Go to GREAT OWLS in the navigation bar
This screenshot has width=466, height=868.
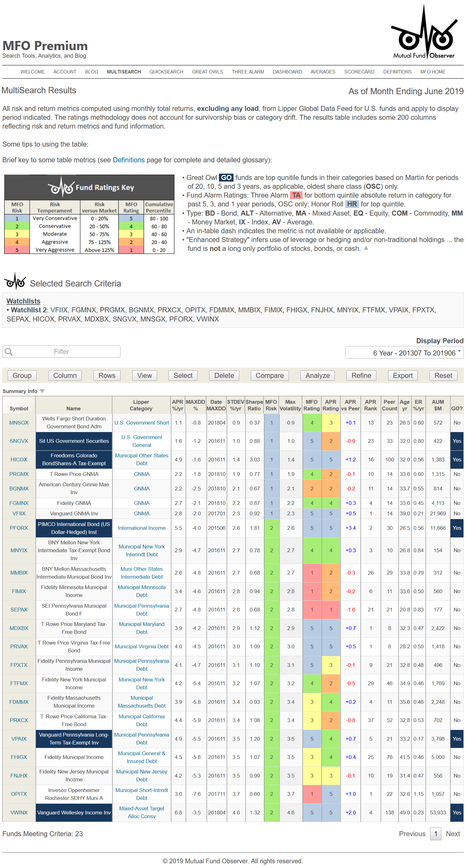[207, 72]
